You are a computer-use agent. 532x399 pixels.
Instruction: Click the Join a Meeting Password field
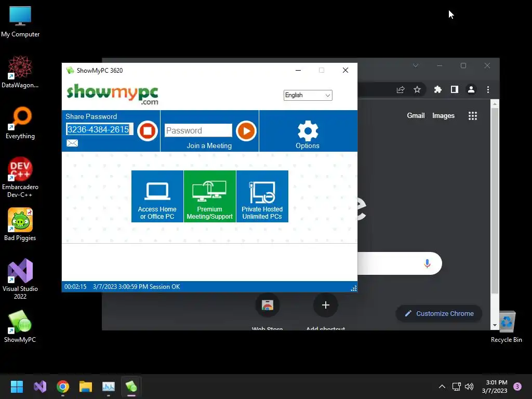(198, 130)
